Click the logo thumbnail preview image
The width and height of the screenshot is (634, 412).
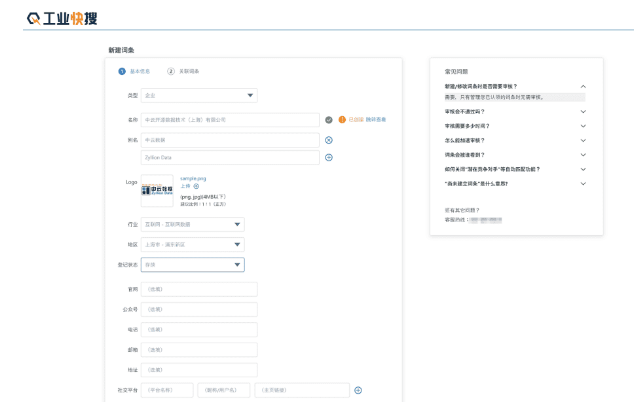157,190
